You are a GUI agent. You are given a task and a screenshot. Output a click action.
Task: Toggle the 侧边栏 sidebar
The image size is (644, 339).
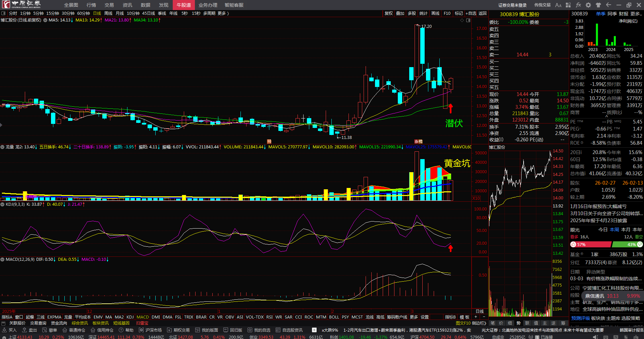click(479, 323)
